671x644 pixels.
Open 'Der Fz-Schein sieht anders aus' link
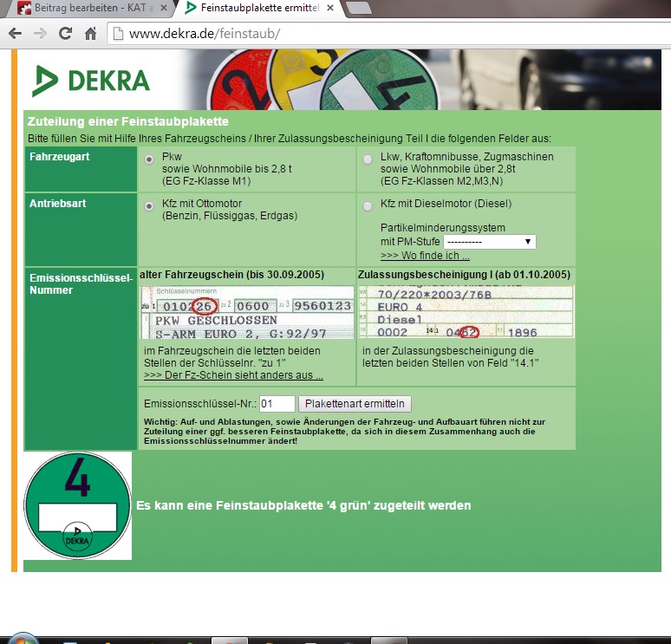pyautogui.click(x=233, y=375)
